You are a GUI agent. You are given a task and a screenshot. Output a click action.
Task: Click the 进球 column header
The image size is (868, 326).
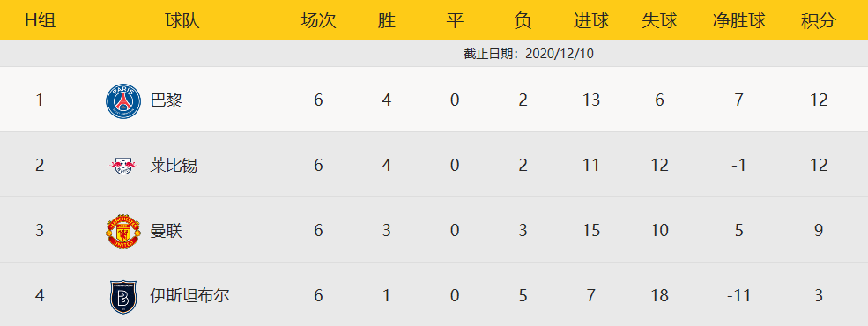tap(590, 21)
